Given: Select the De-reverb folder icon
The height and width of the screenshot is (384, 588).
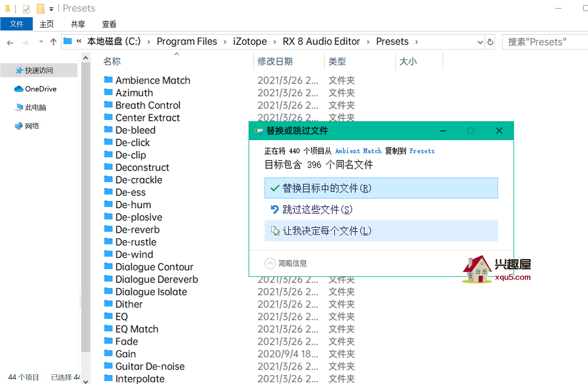Looking at the screenshot, I should (108, 229).
